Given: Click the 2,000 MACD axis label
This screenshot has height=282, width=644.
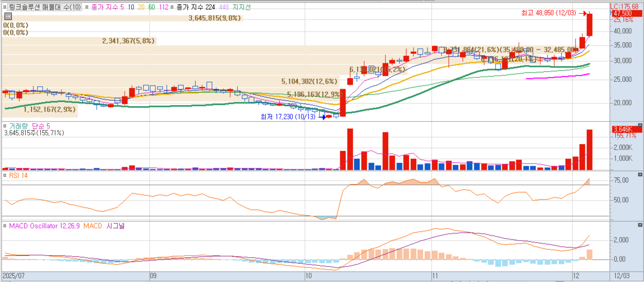Looking at the screenshot, I should click(x=621, y=240).
